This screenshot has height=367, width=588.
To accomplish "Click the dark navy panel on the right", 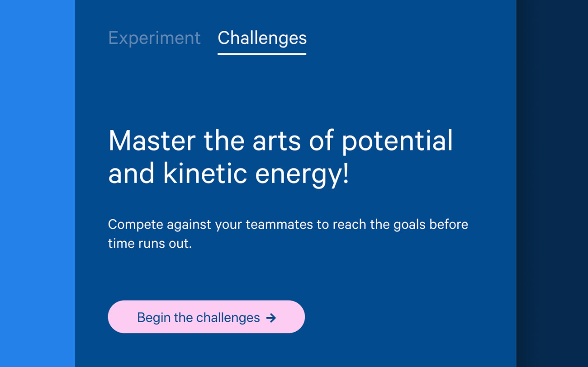I will pyautogui.click(x=552, y=183).
